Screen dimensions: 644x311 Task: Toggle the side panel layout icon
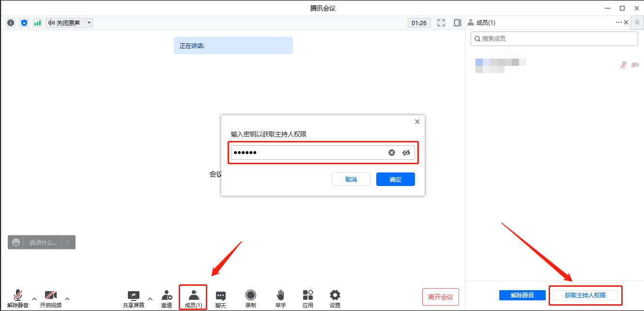point(457,23)
